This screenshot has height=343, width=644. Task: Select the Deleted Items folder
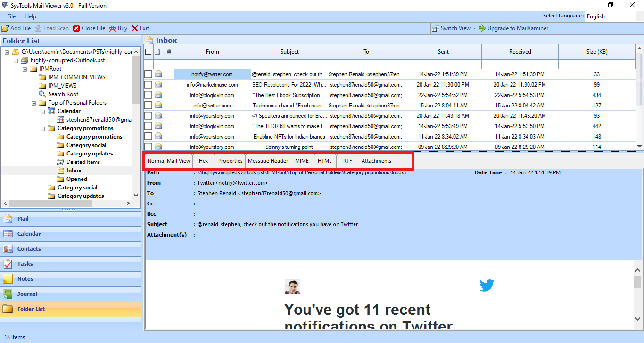coord(83,162)
